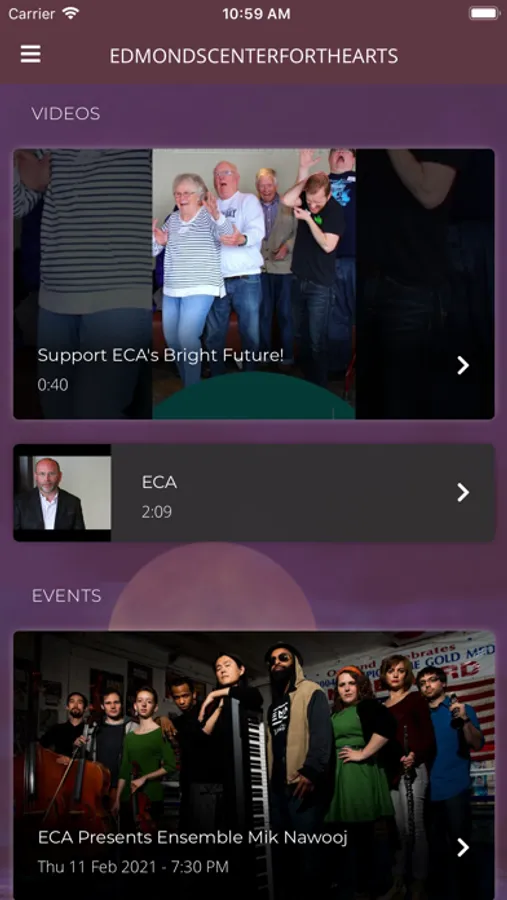
Task: Tap the 10:59 AM clock in status bar
Action: tap(256, 14)
